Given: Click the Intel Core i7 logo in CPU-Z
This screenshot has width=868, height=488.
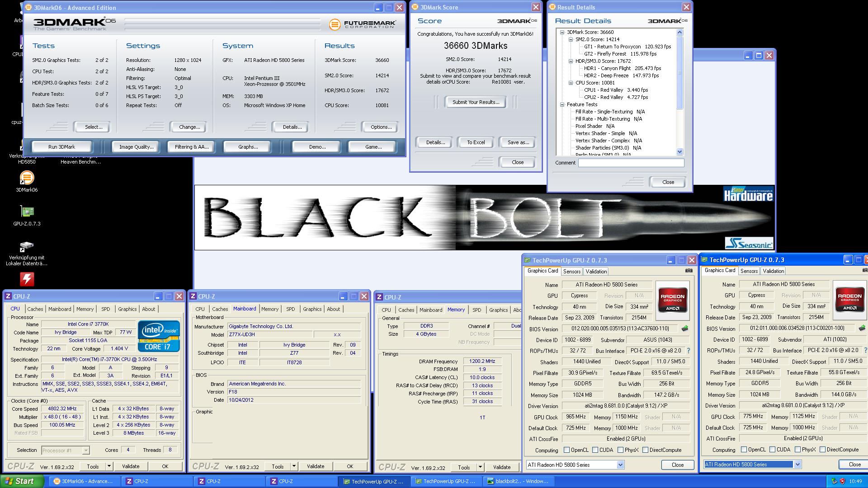Looking at the screenshot, I should pyautogui.click(x=159, y=336).
